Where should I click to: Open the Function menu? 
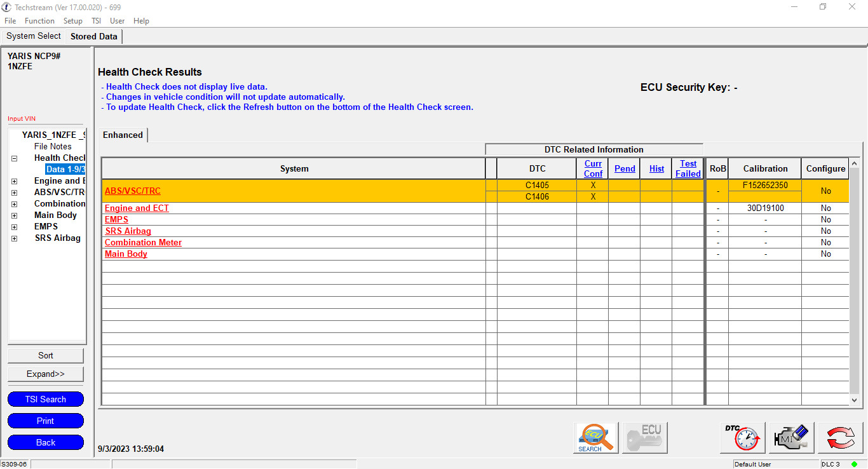(x=40, y=21)
